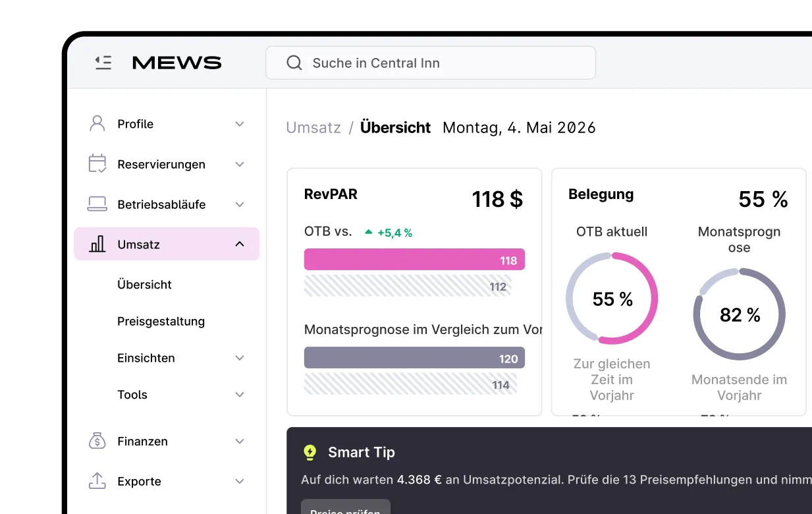Screen dimensions: 812x514
Task: Expand the Betriebsabläufe chevron
Action: click(x=240, y=204)
